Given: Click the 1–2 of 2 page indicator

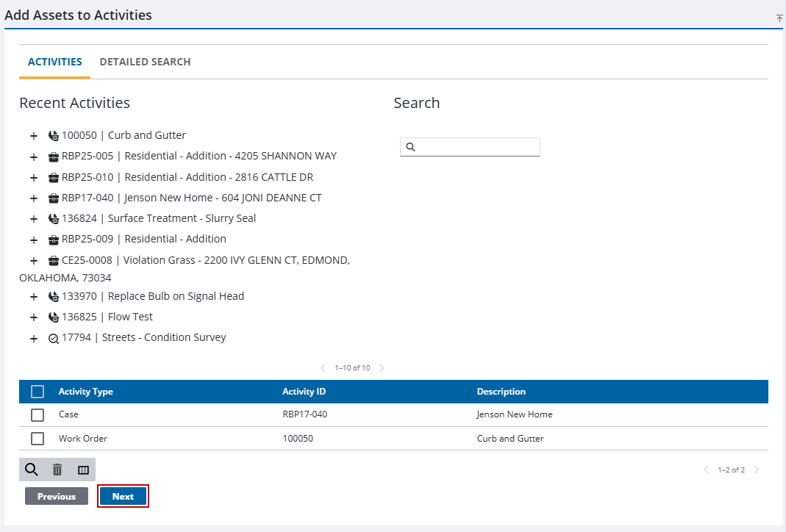Looking at the screenshot, I should [x=732, y=470].
